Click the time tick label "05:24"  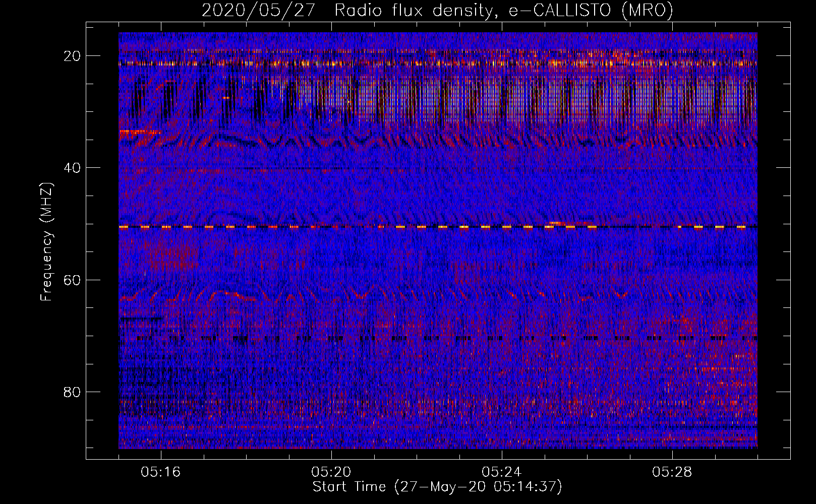pyautogui.click(x=502, y=472)
